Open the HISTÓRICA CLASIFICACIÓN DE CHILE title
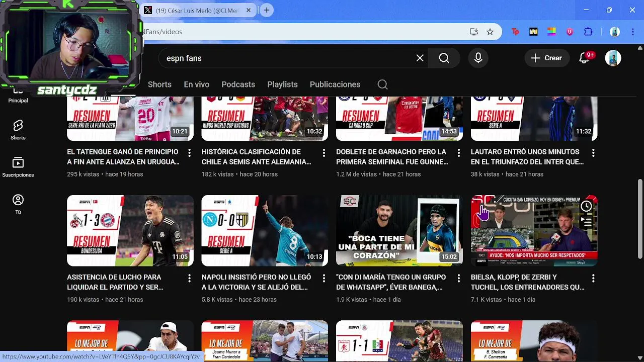 click(257, 157)
